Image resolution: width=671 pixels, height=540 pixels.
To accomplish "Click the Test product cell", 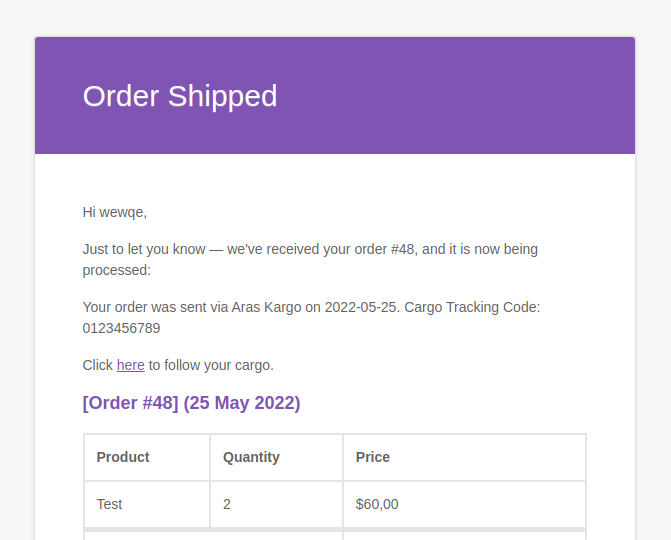I will click(x=147, y=504).
